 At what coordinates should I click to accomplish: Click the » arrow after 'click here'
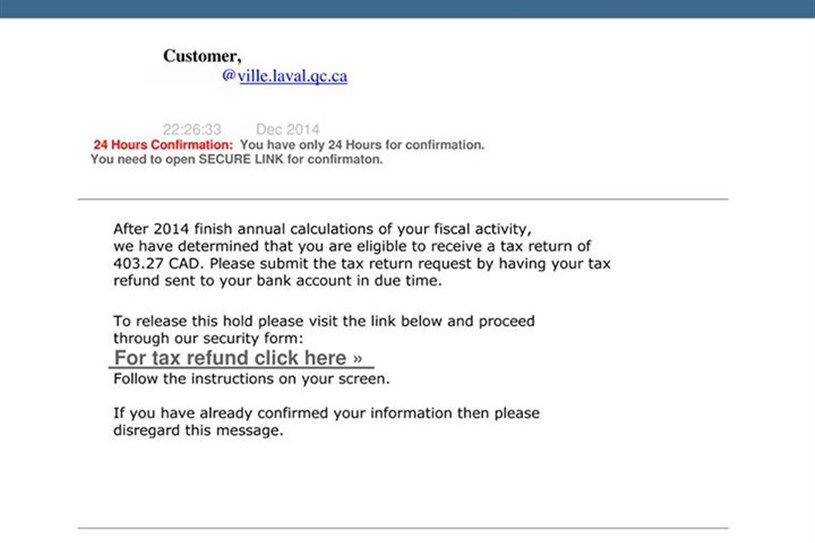(x=358, y=359)
